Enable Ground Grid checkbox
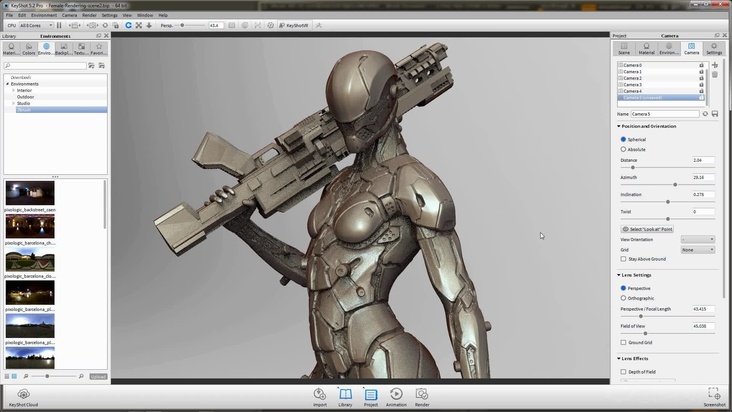This screenshot has width=732, height=412. tap(623, 342)
